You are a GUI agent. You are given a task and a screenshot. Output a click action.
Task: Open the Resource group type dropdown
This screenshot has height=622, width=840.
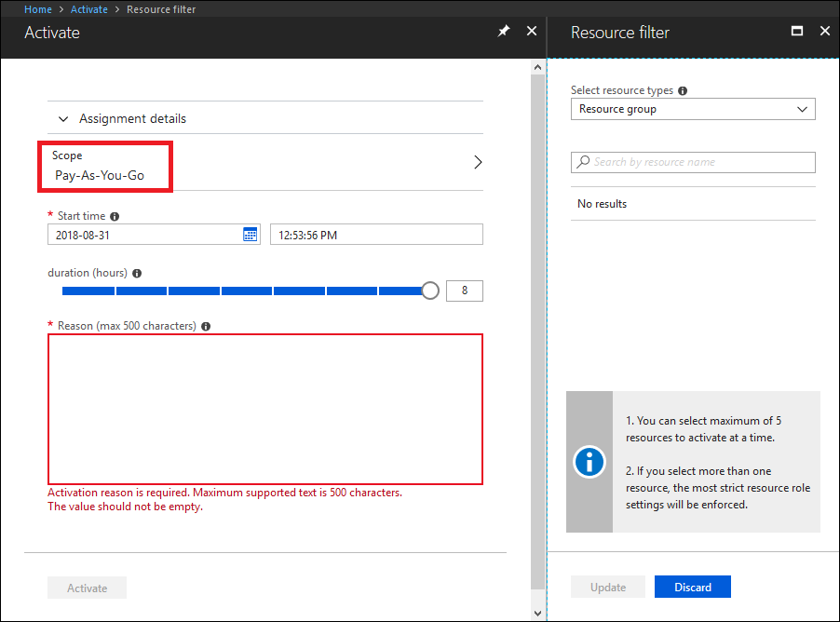point(693,109)
